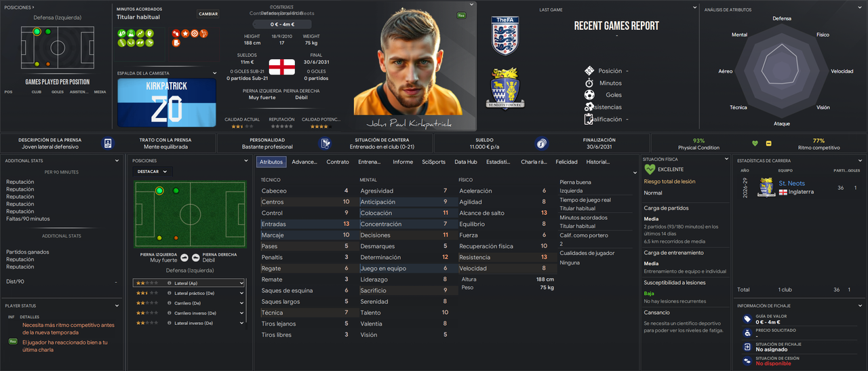Expand the Lateral (Ap) role row
The height and width of the screenshot is (371, 868).
[x=189, y=283]
